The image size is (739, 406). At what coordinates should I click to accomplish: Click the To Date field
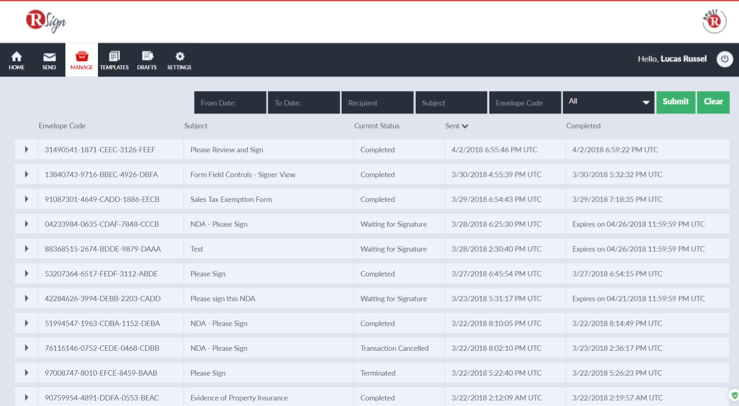(x=304, y=102)
